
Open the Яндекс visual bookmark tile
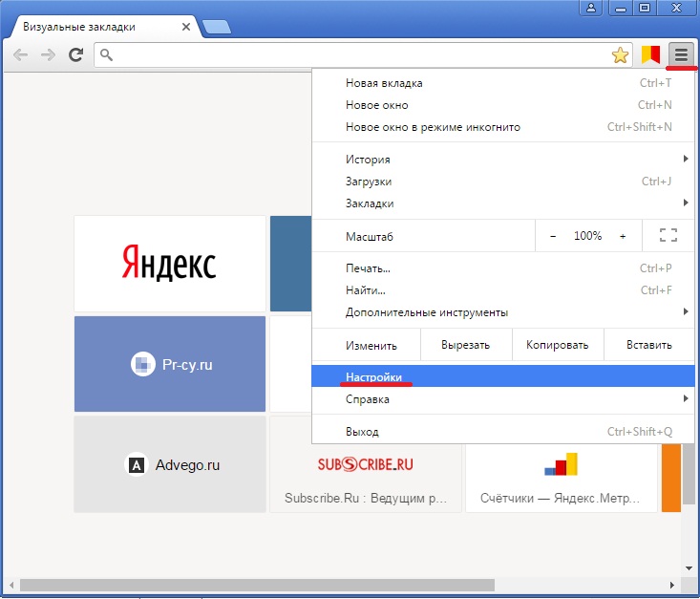coord(170,263)
